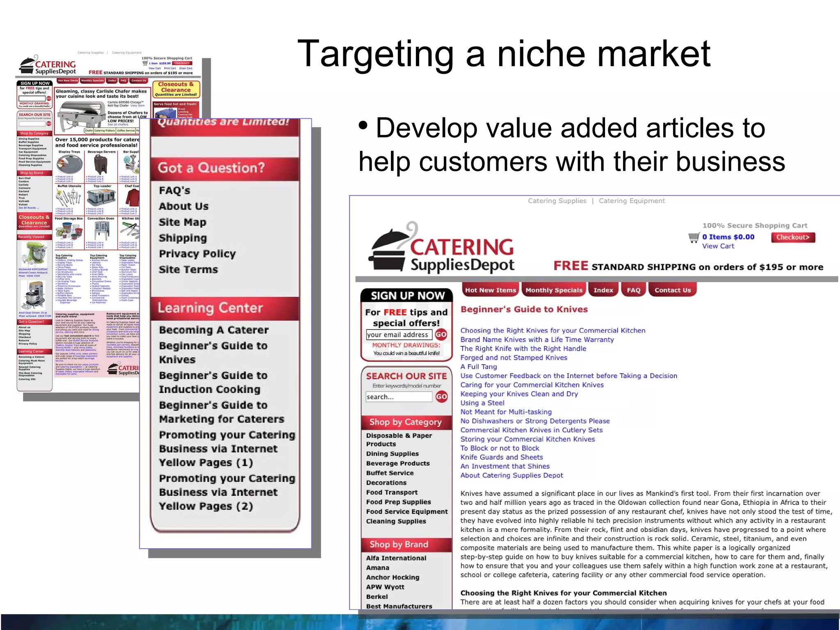840x630 pixels.
Task: Open the Catering Equipment top link in large page
Action: coord(632,201)
